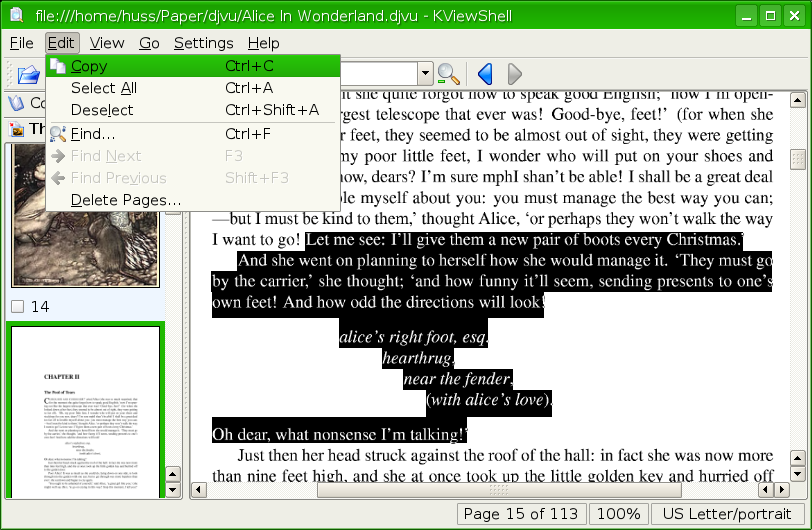Click the italic line 'alice's right foot, esq.'
This screenshot has width=812, height=530.
(414, 337)
